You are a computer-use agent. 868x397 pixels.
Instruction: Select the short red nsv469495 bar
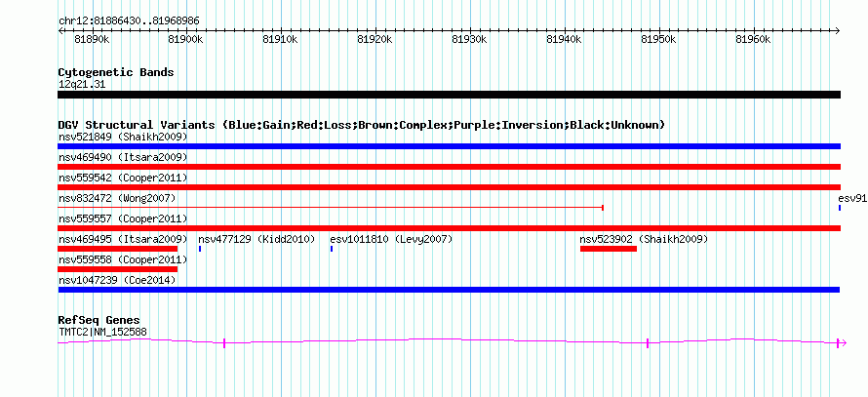click(117, 249)
